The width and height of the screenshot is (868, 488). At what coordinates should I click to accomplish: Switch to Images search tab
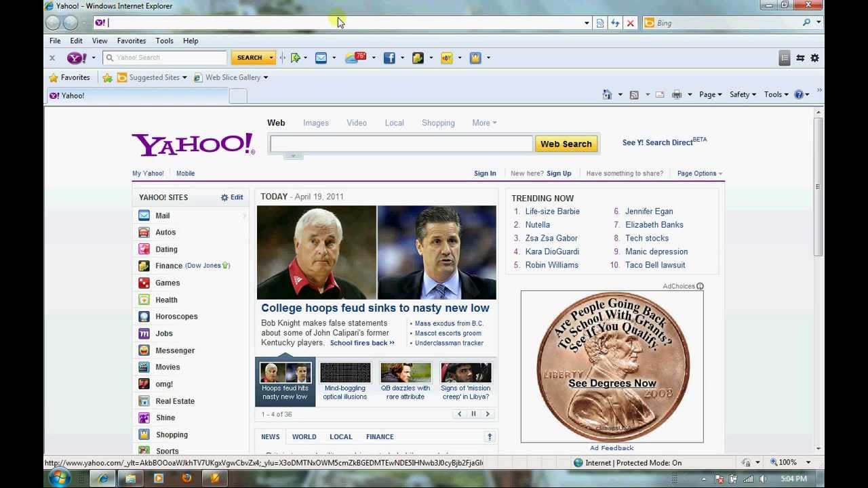(315, 123)
